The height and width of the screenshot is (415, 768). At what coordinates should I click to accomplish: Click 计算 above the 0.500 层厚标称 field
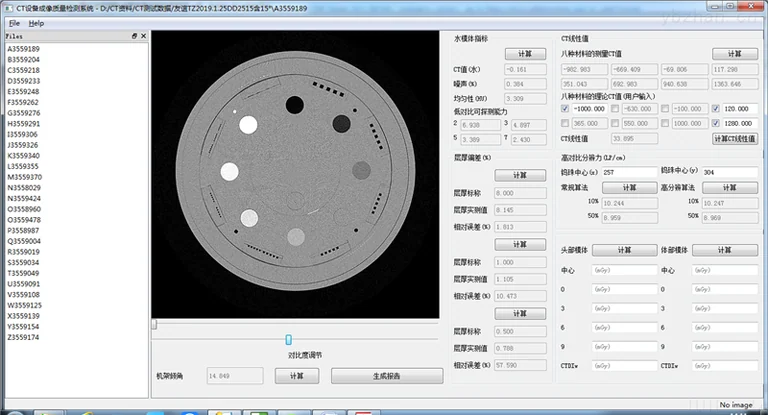pyautogui.click(x=520, y=314)
